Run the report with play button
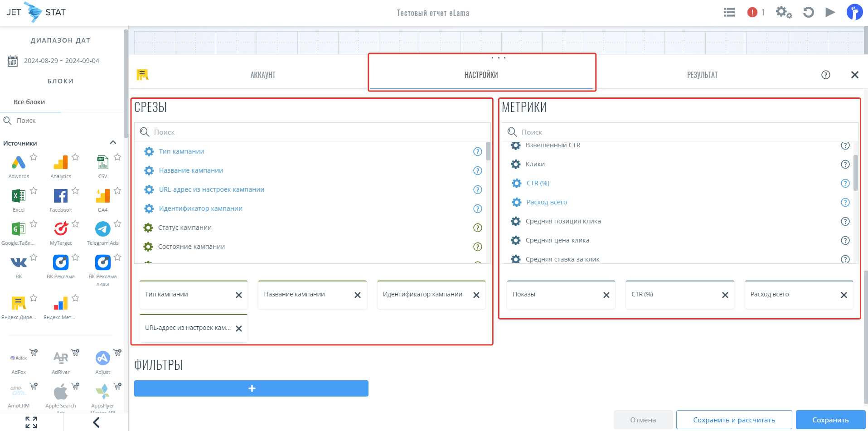 click(830, 12)
